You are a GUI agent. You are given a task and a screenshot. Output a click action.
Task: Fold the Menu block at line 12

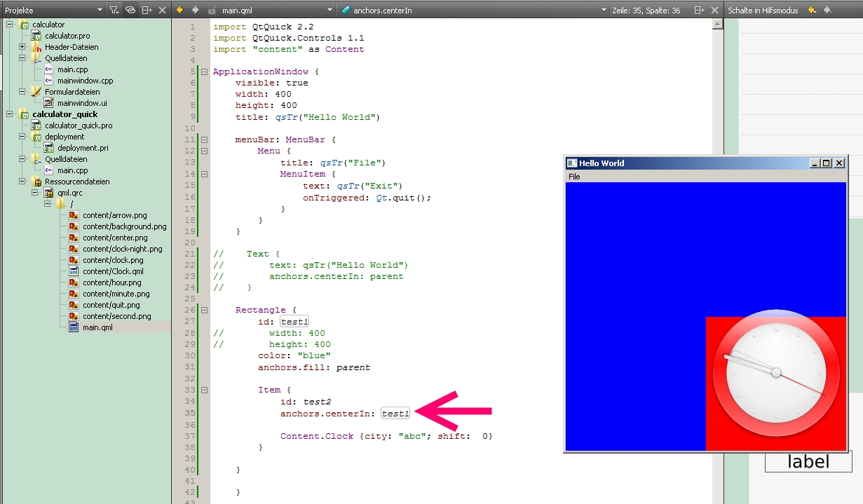coord(205,151)
